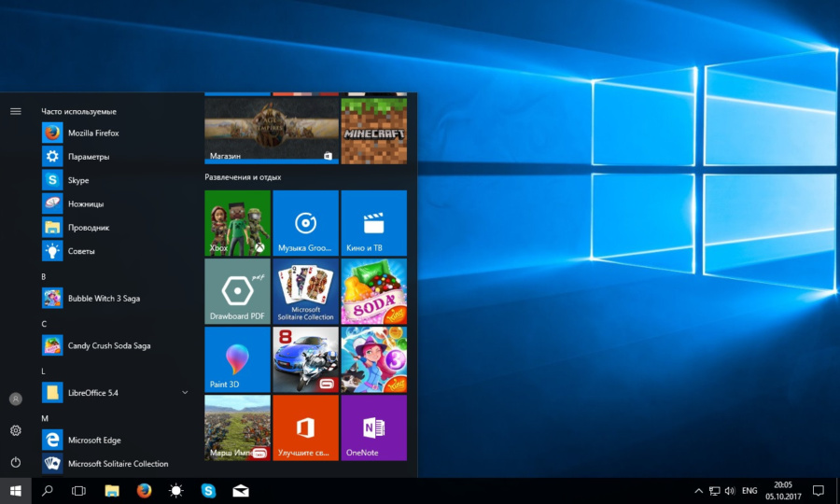
Task: Expand the Start menu hamburger button
Action: pyautogui.click(x=16, y=111)
